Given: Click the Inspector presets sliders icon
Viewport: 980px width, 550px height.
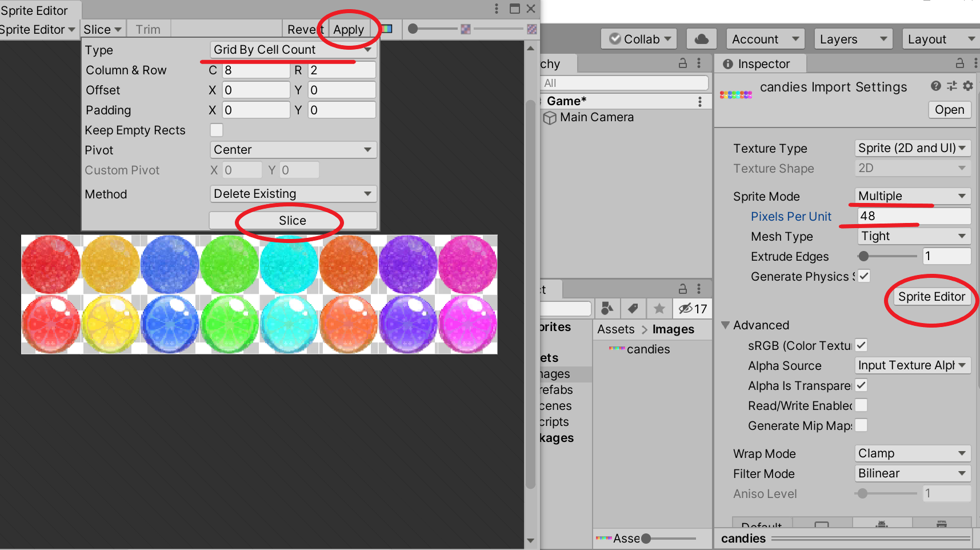Looking at the screenshot, I should 951,86.
